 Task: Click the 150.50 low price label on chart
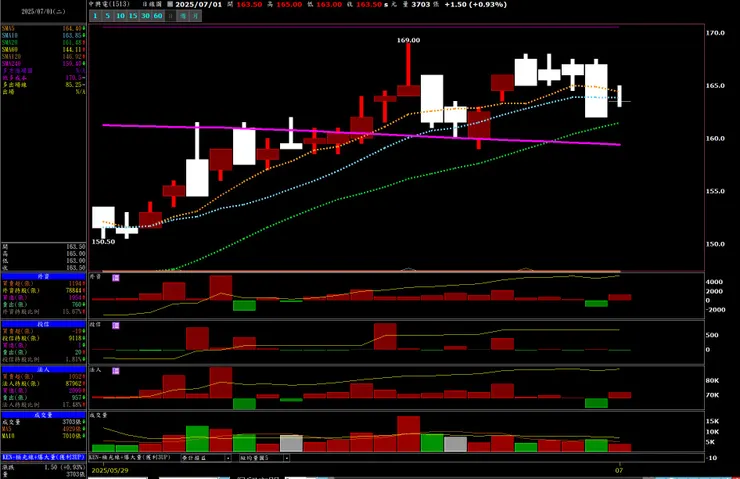pyautogui.click(x=103, y=242)
